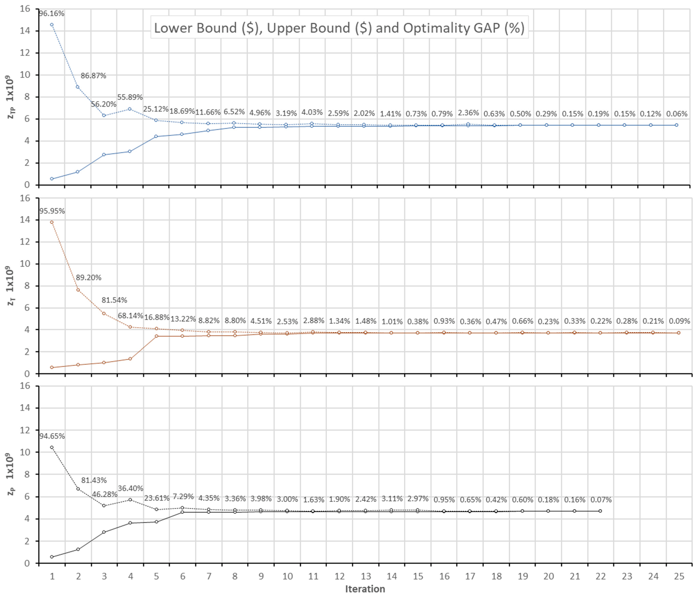The image size is (700, 598).
Task: Click the 89.20% data label
Action: (x=89, y=278)
